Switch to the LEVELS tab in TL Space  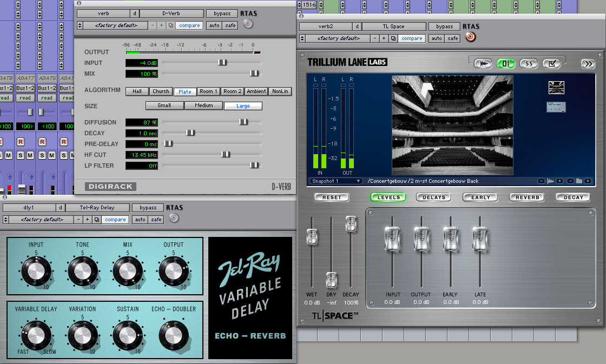pyautogui.click(x=388, y=197)
